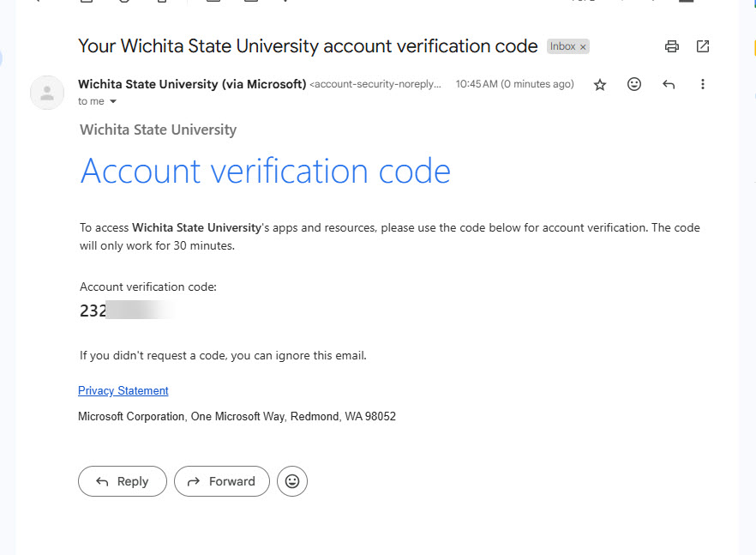The image size is (756, 555).
Task: Click the Forward button
Action: pos(221,481)
